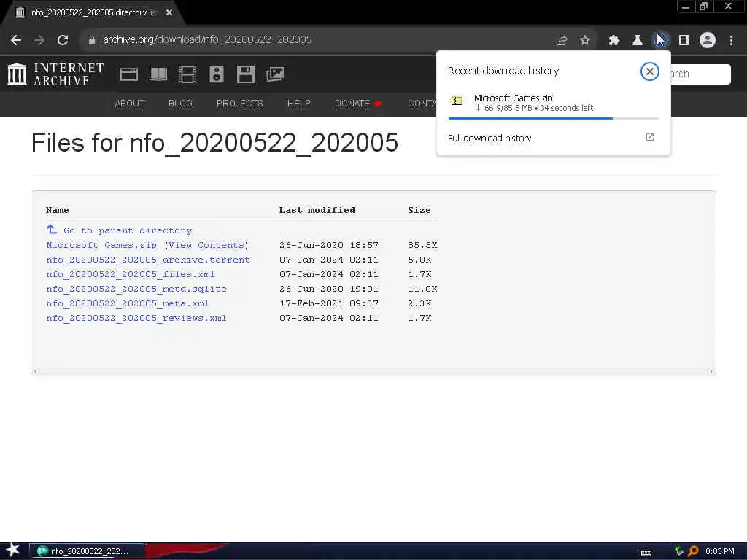Image resolution: width=747 pixels, height=560 pixels.
Task: Open the profile avatar menu
Action: 708,41
